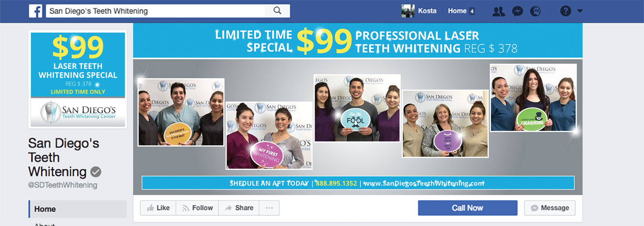Click the Like button

[158, 208]
